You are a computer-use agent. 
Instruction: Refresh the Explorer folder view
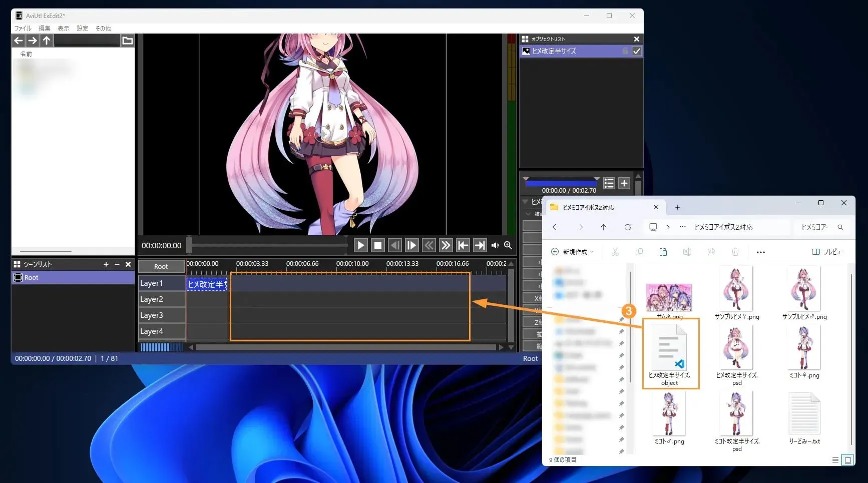point(628,227)
